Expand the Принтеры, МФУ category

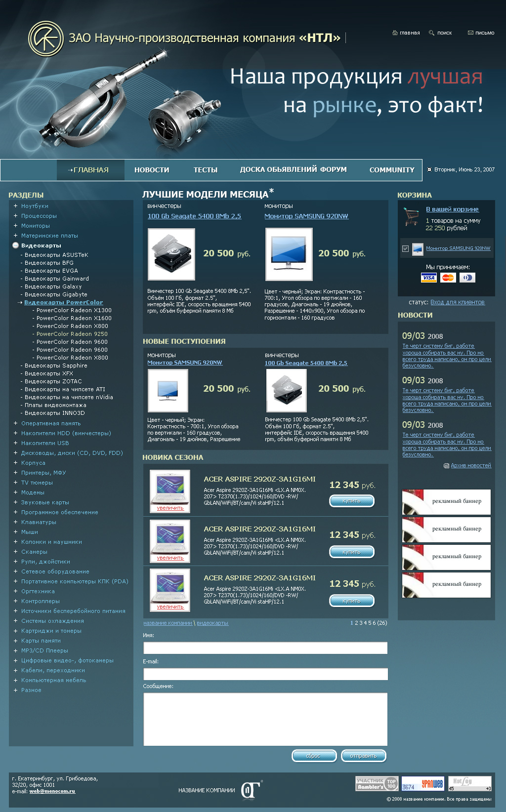tap(15, 473)
